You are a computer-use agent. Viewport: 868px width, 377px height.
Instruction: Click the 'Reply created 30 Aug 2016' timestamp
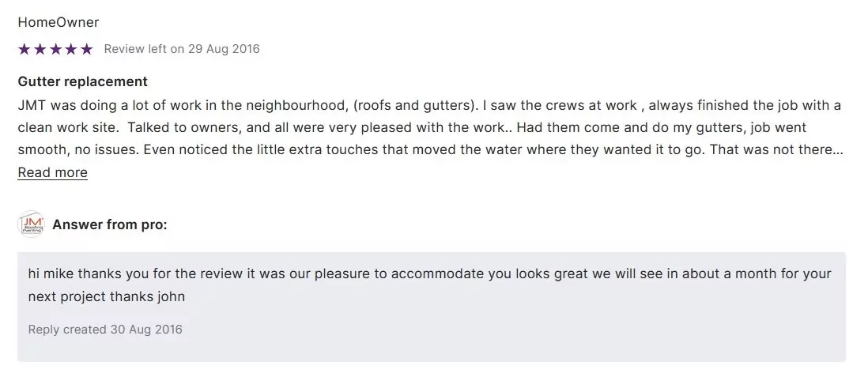(x=105, y=329)
